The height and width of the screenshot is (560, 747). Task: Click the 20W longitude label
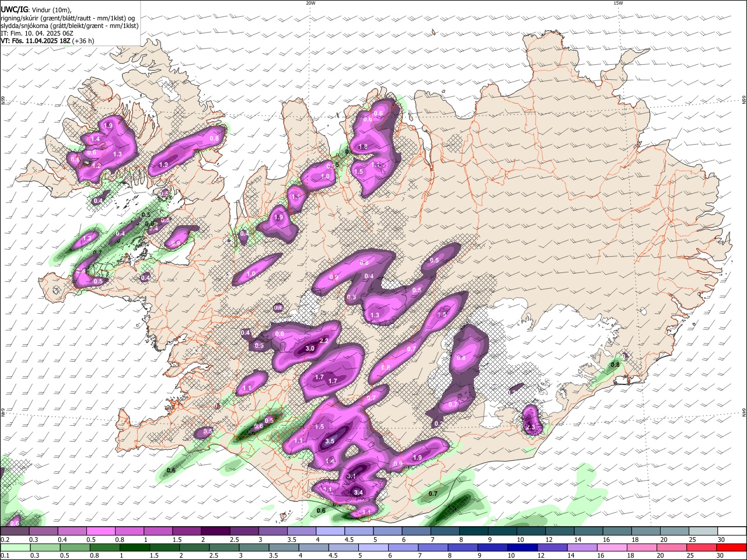[310, 3]
